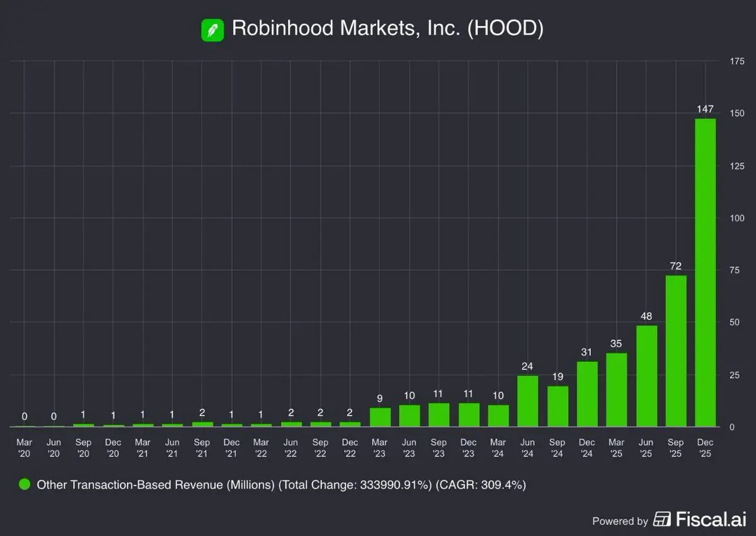This screenshot has height=536, width=756.
Task: Click the 125 y-axis tick label
Action: coord(738,166)
